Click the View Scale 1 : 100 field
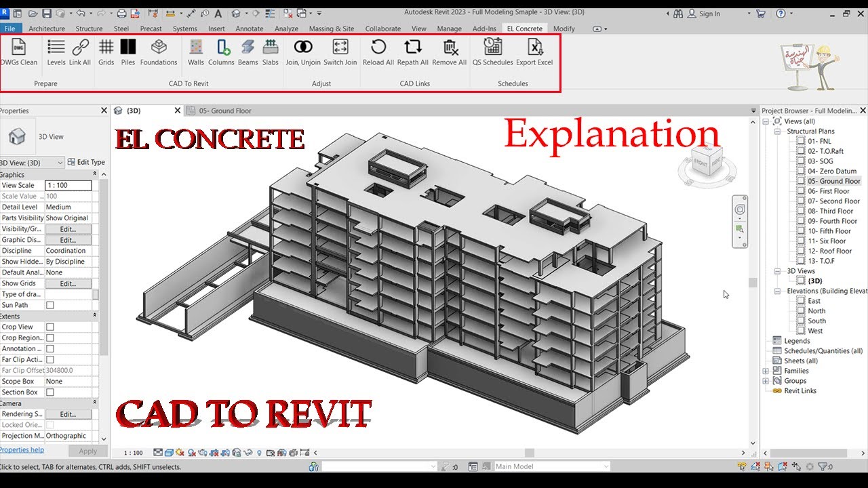This screenshot has height=488, width=868. click(x=68, y=185)
